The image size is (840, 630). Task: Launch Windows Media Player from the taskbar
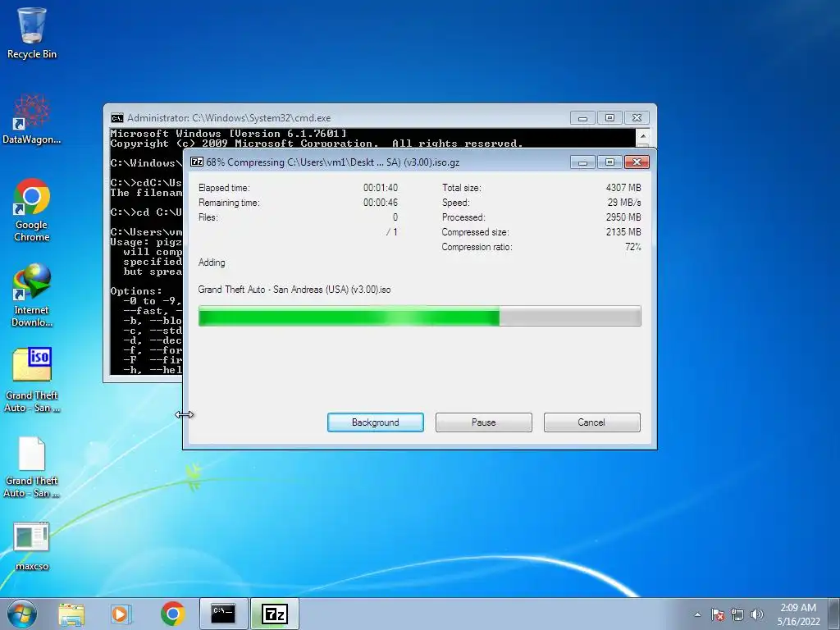pyautogui.click(x=121, y=614)
